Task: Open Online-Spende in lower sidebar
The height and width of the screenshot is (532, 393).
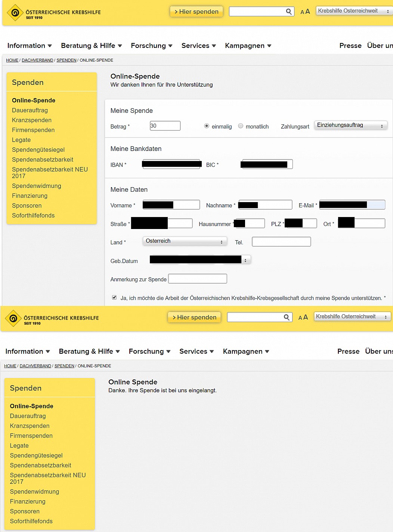Action: 31,406
